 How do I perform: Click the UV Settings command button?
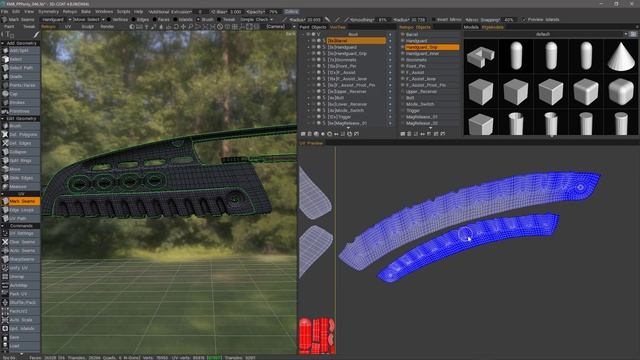point(20,233)
